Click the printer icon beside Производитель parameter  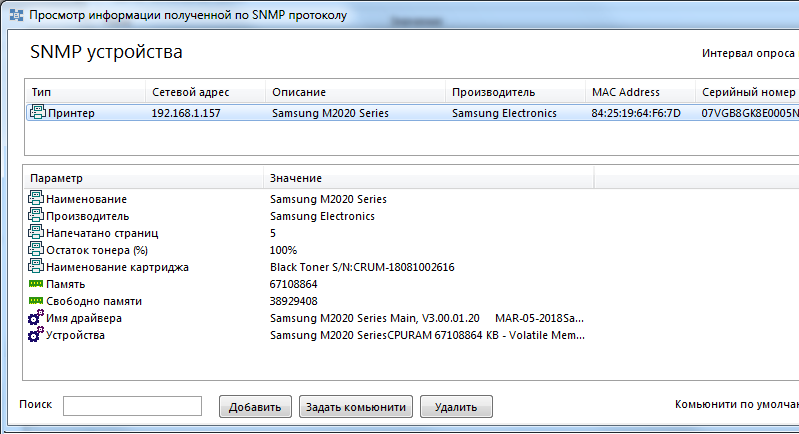[36, 215]
